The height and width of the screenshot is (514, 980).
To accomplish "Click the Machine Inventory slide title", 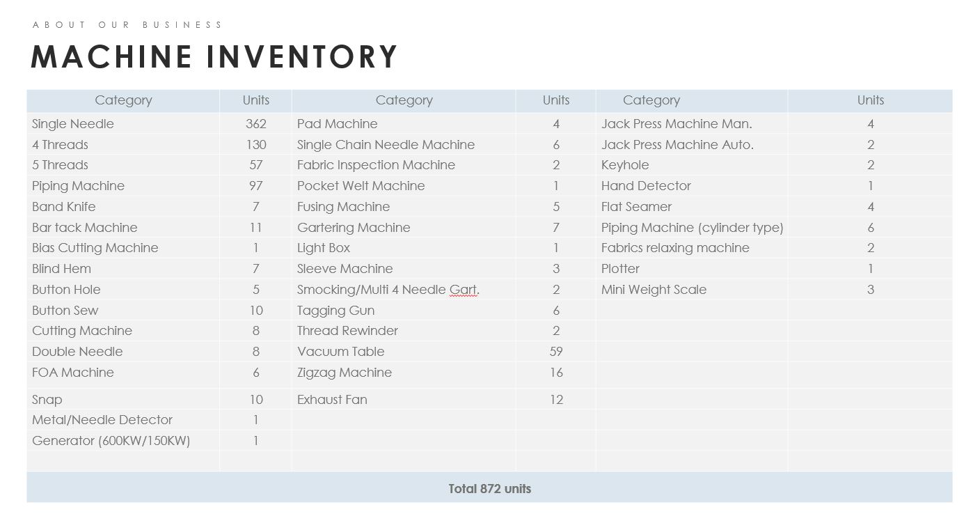I will 214,56.
